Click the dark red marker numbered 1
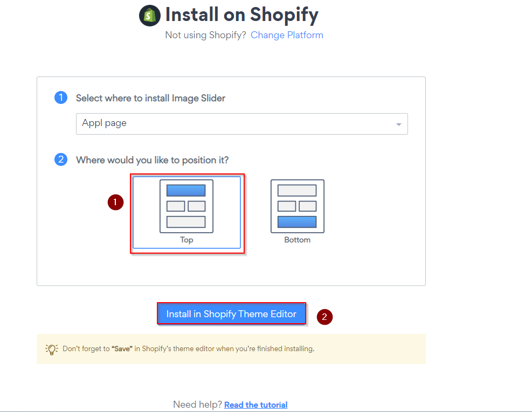532x412 pixels. pos(115,202)
